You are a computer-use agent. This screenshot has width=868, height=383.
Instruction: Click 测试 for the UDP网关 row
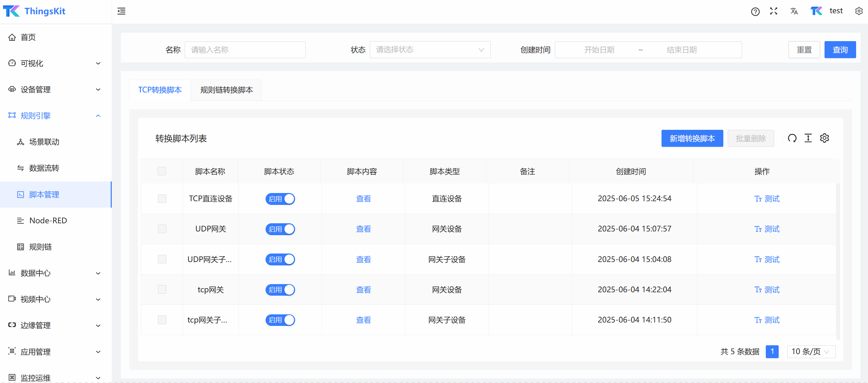click(767, 229)
